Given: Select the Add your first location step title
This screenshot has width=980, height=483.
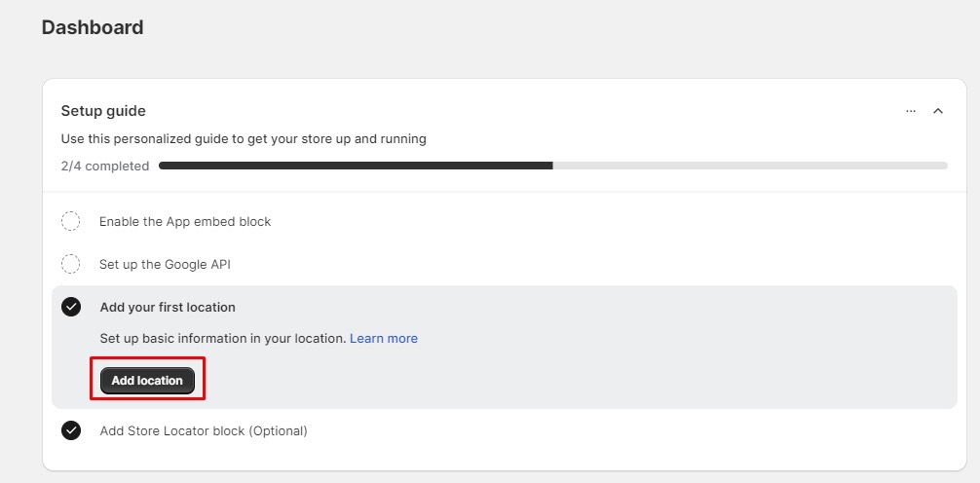Looking at the screenshot, I should click(x=168, y=308).
